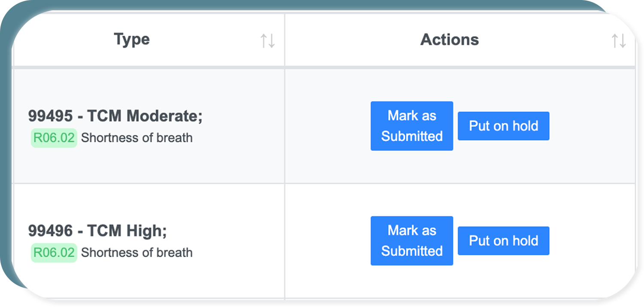Mark the 99496 TCM High claim as submitted
Screen dimensions: 644x307
tap(412, 241)
